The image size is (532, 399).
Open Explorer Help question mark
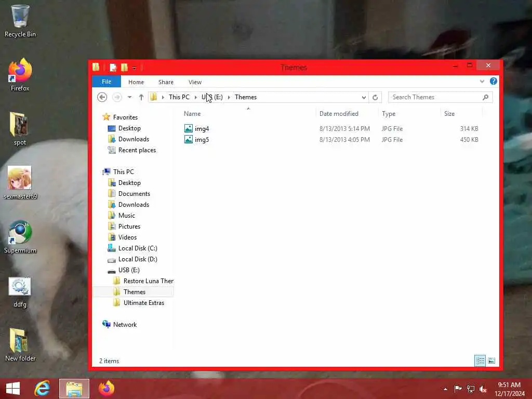494,81
